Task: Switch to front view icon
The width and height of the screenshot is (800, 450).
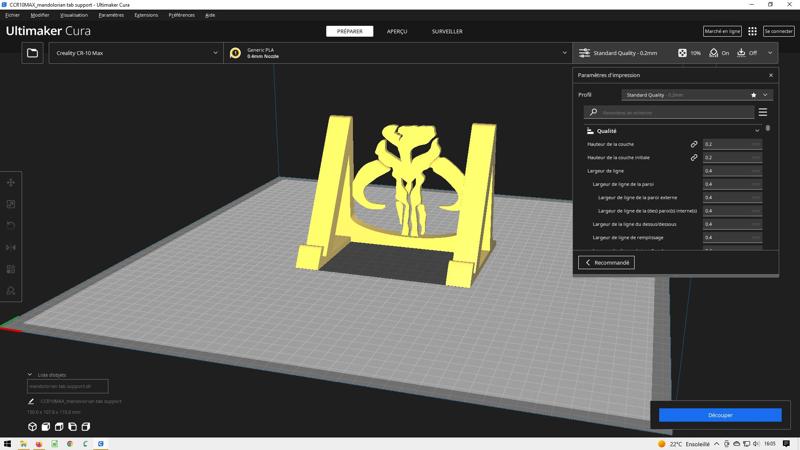Action: tap(45, 427)
